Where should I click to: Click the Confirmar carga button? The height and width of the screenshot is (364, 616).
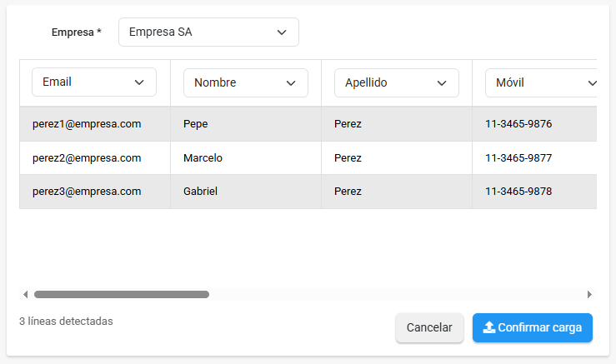click(533, 327)
